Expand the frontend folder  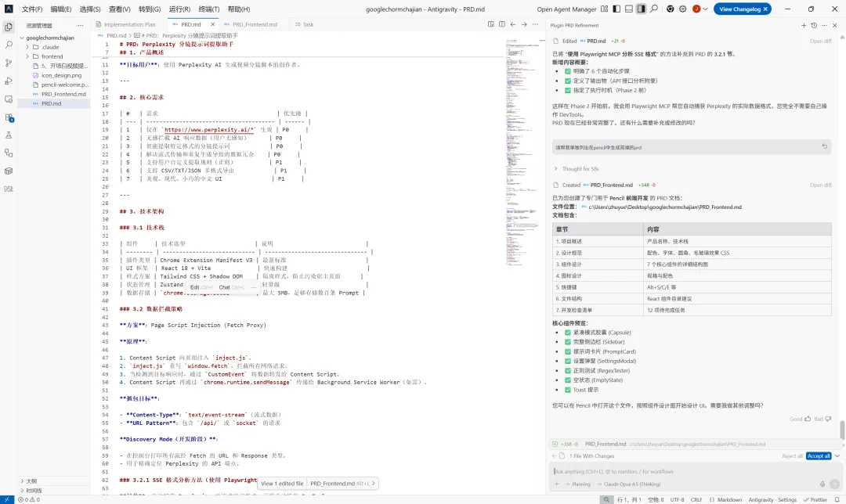(x=27, y=56)
